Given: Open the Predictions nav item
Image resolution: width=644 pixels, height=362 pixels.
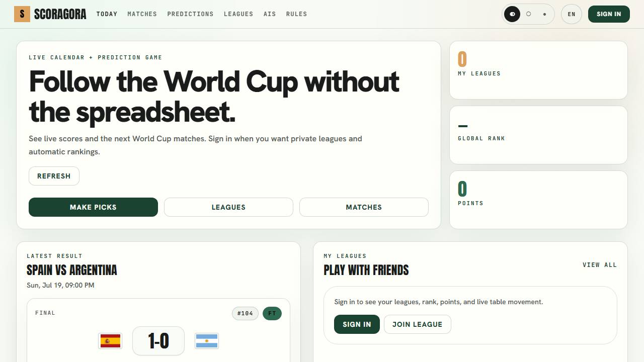Looking at the screenshot, I should [x=190, y=14].
